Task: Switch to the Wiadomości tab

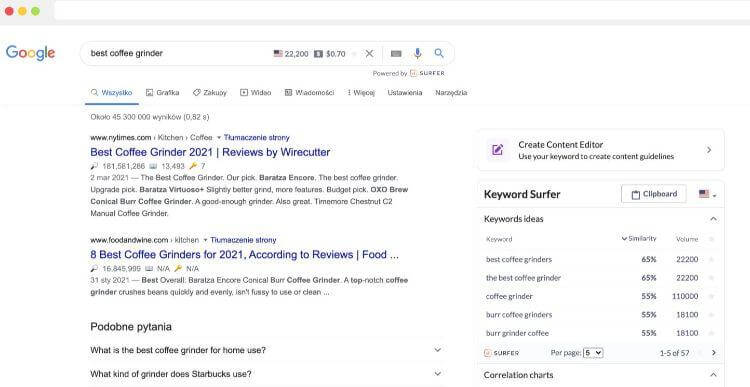Action: (309, 93)
